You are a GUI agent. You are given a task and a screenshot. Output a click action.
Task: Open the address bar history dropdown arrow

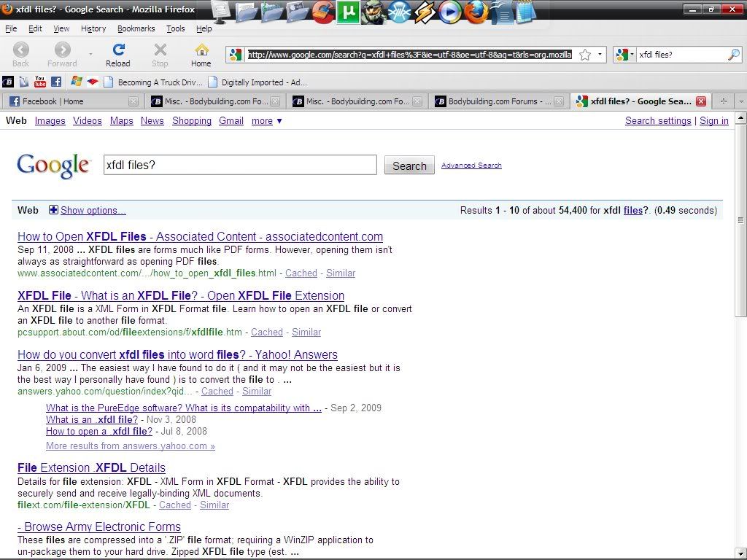pos(600,55)
